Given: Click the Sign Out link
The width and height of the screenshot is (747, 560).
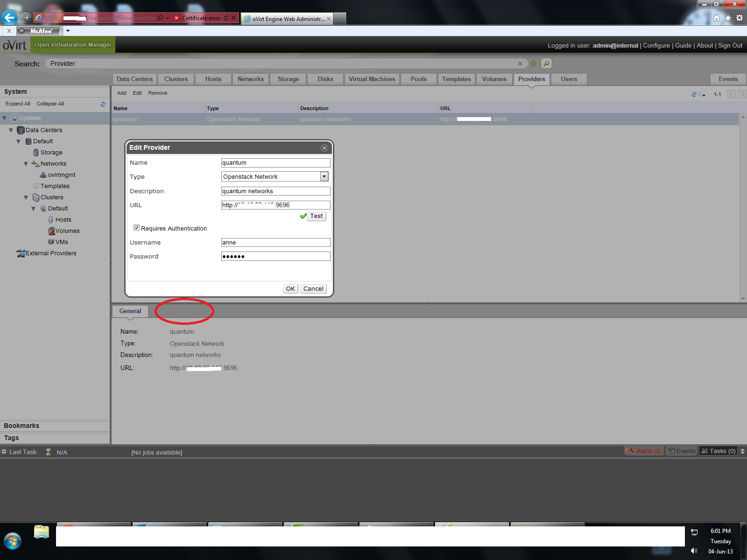Looking at the screenshot, I should tap(730, 46).
